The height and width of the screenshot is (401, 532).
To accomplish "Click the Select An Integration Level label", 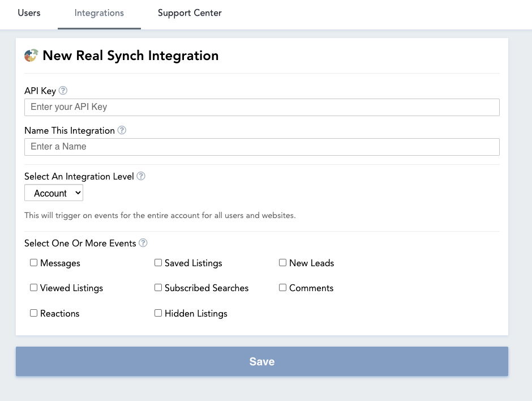I will click(79, 177).
